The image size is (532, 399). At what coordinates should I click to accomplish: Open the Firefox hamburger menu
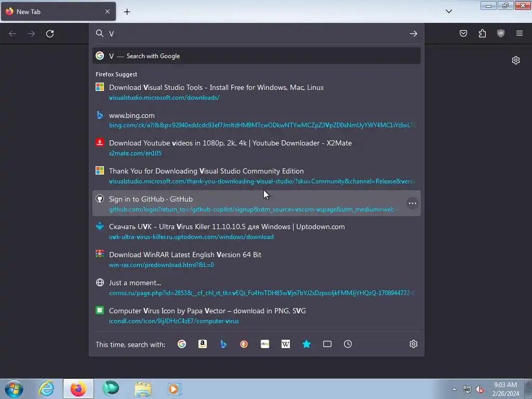point(520,33)
